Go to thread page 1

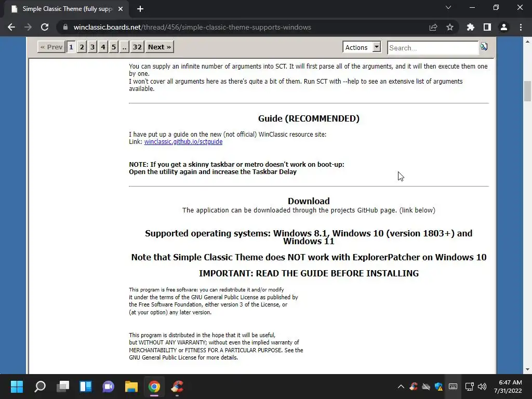click(x=71, y=47)
